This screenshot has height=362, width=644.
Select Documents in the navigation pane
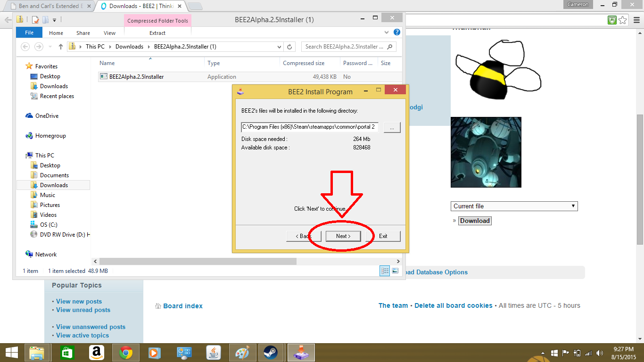(54, 175)
